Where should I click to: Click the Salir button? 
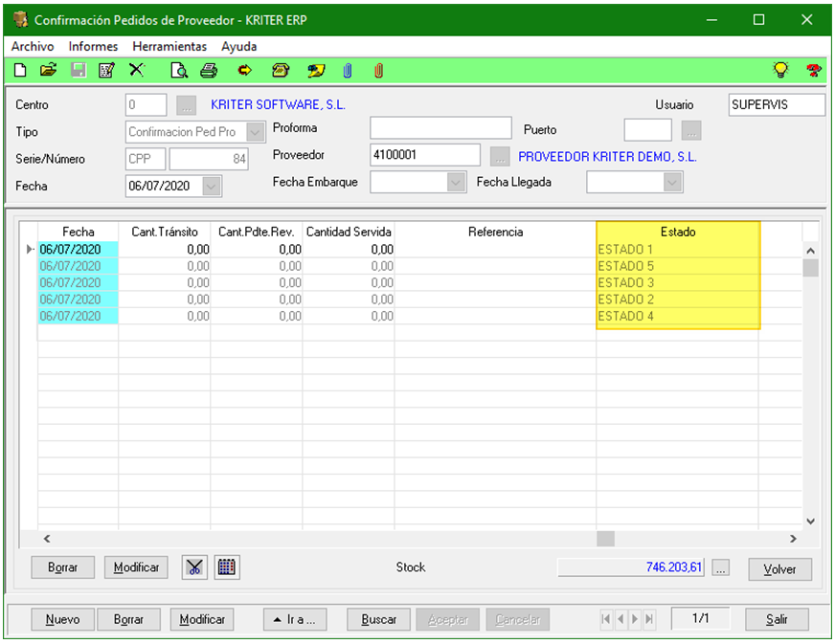click(x=777, y=619)
